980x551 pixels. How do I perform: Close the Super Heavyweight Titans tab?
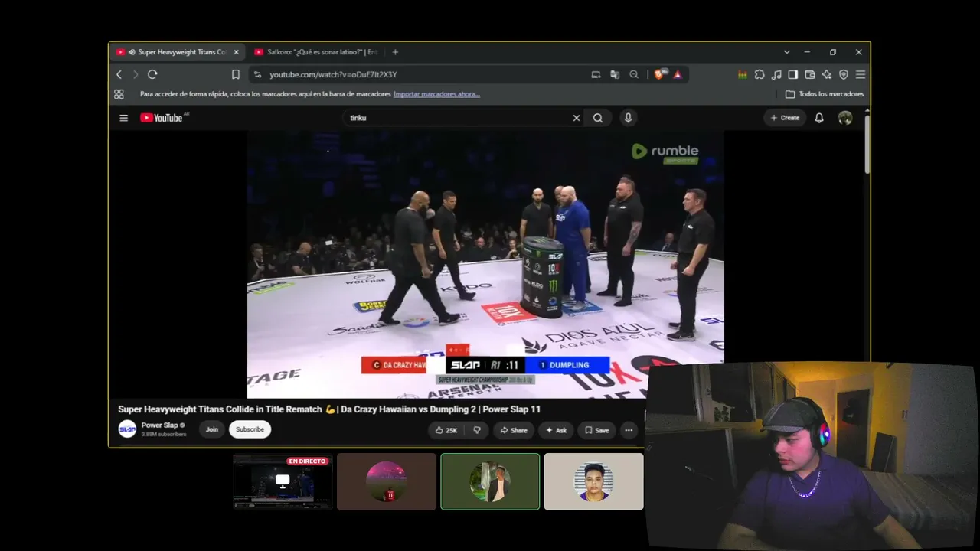[x=236, y=52]
